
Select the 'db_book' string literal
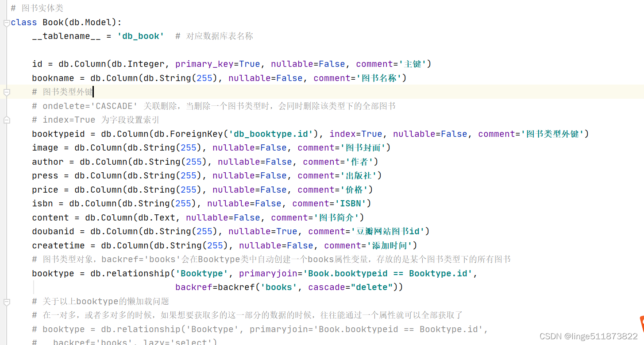[141, 36]
